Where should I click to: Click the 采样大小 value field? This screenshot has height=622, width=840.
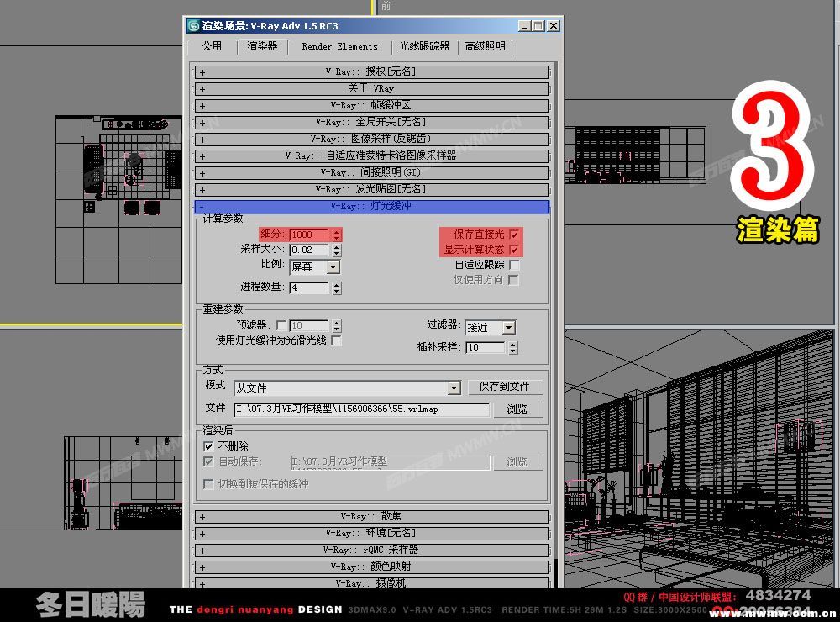coord(310,250)
